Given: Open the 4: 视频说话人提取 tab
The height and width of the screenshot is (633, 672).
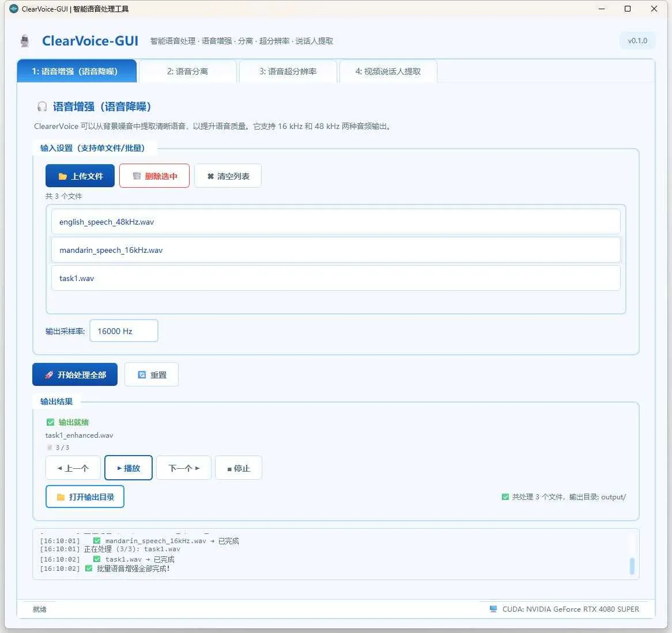Looking at the screenshot, I should [388, 71].
